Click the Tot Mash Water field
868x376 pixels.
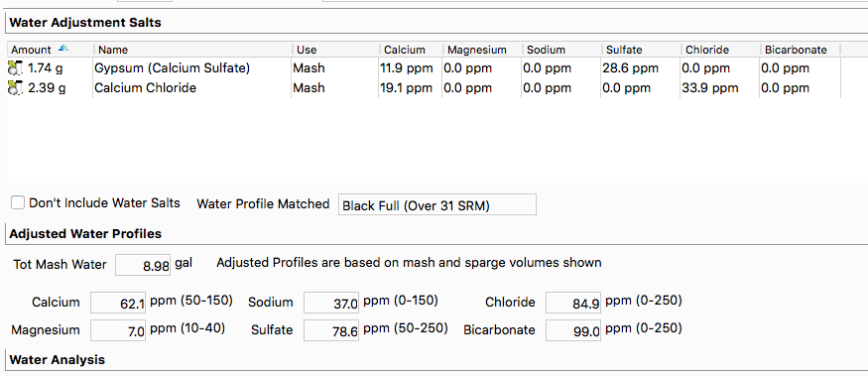[x=143, y=265]
